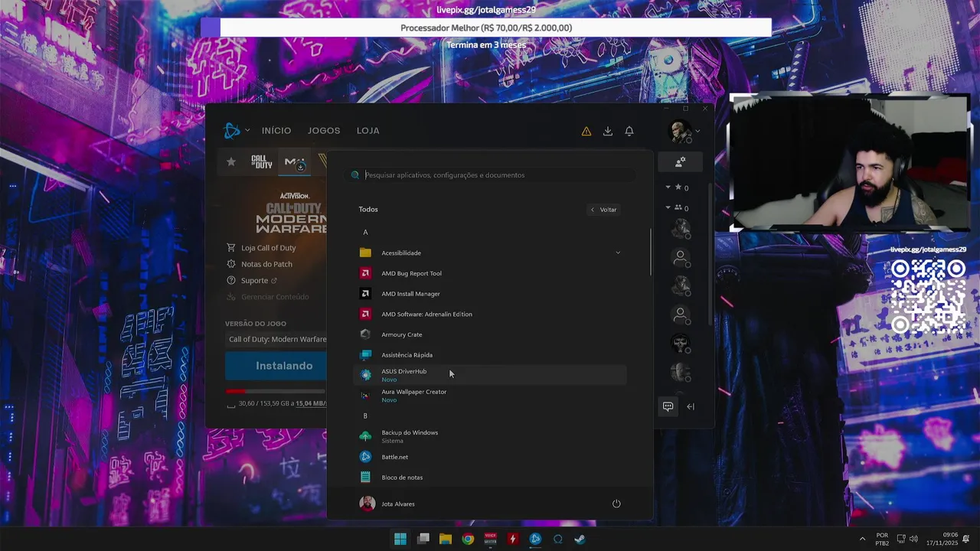Launch Battle.net from the Start menu list
980x551 pixels.
click(490, 457)
